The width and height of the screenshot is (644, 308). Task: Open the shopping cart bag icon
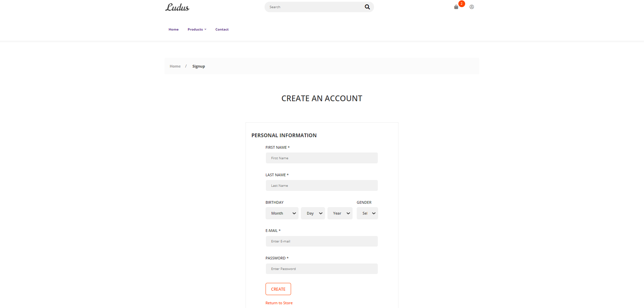pos(456,7)
